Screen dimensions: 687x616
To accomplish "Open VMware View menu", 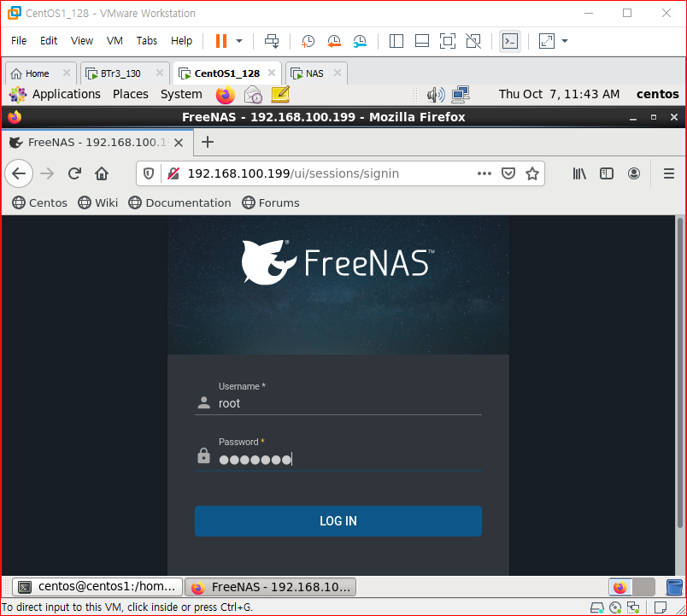I will pos(82,41).
